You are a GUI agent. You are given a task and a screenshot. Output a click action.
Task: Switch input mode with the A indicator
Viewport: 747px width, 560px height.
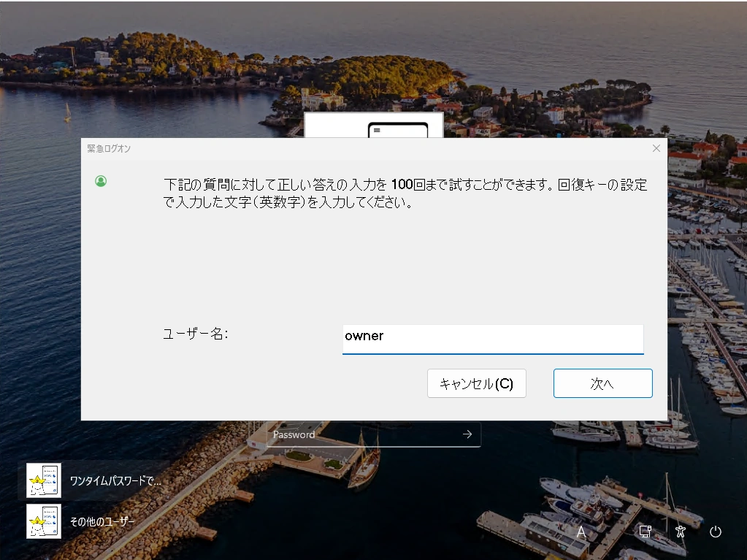tap(581, 532)
